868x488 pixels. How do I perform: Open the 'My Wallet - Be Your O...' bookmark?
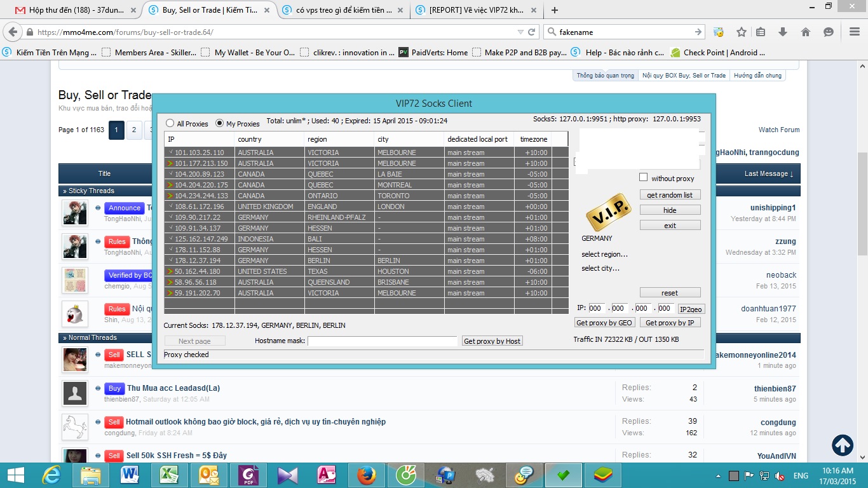point(248,53)
